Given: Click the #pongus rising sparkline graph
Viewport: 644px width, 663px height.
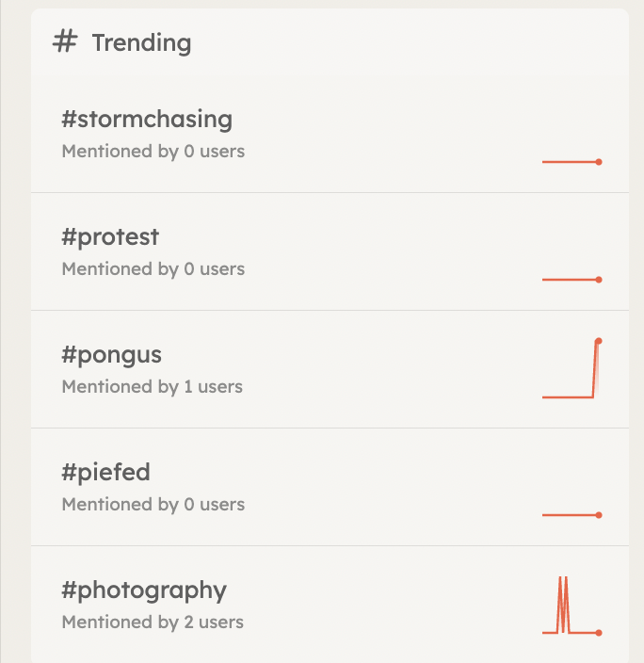Looking at the screenshot, I should (x=572, y=368).
